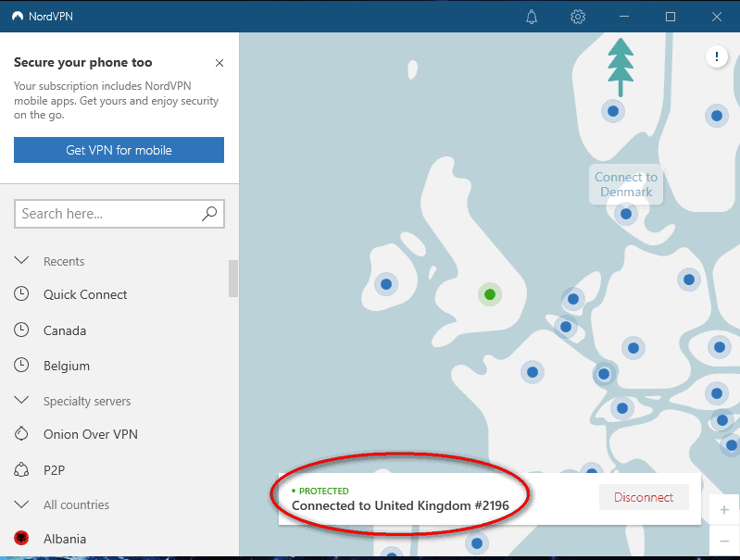Click clock icon beside Belgium

(21, 365)
